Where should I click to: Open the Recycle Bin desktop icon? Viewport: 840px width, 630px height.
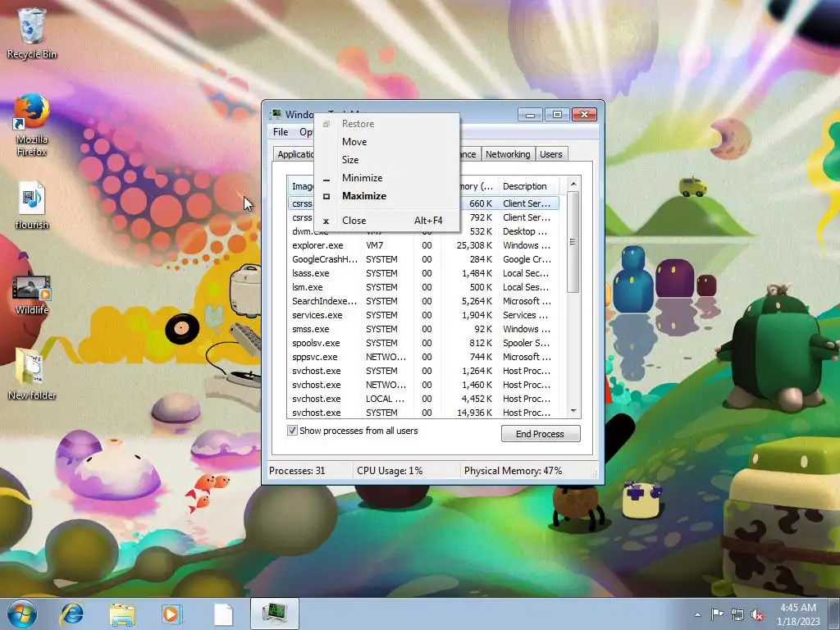(x=32, y=33)
